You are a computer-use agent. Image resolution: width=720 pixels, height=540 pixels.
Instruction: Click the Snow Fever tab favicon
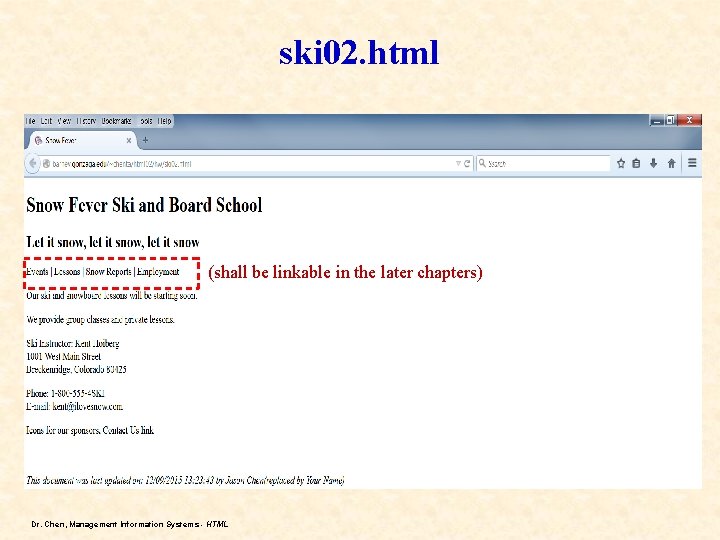pyautogui.click(x=39, y=141)
